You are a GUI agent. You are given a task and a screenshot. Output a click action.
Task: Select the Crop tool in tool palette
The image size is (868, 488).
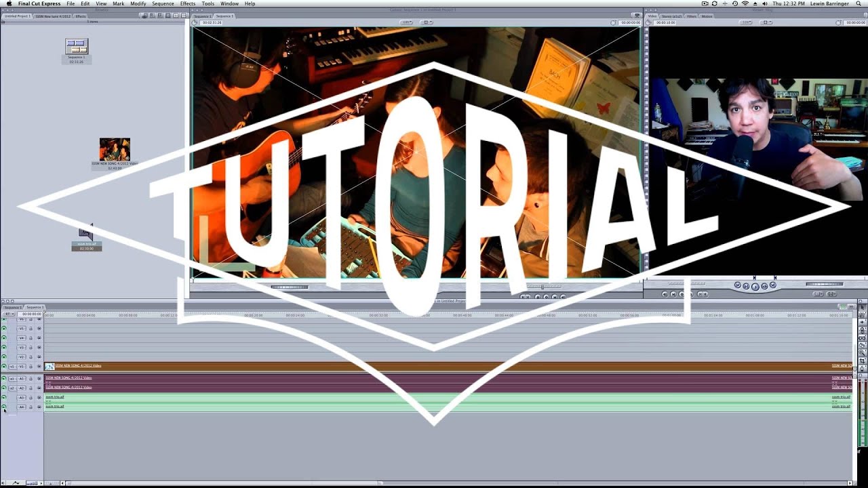[x=862, y=361]
